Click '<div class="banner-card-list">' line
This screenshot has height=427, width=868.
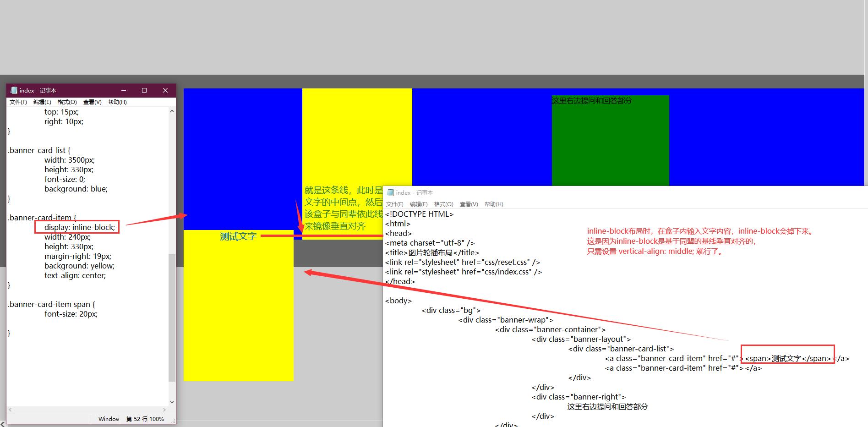[x=621, y=349]
